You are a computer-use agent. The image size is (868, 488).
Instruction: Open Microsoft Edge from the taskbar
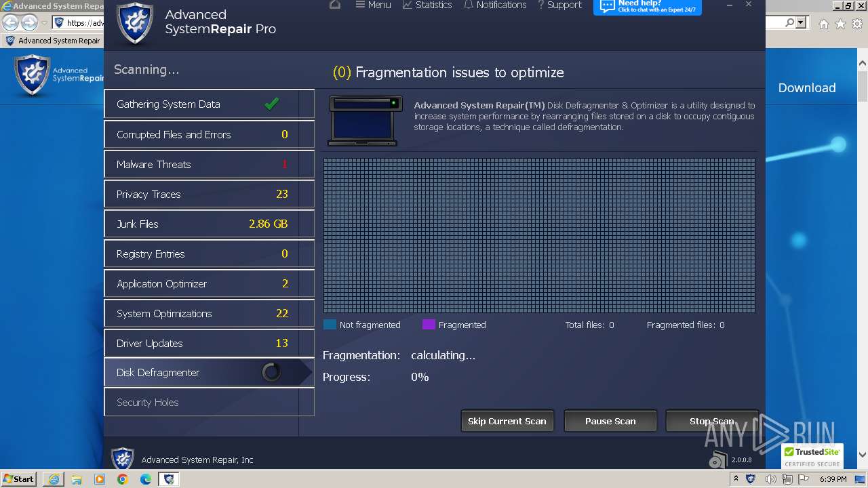[146, 479]
